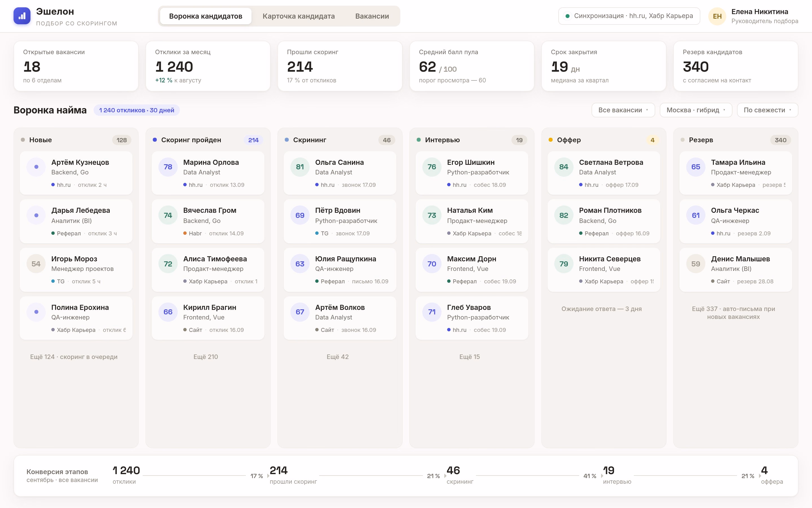Click score badge 54 for Игорь Мороз
The image size is (812, 508).
point(36,264)
